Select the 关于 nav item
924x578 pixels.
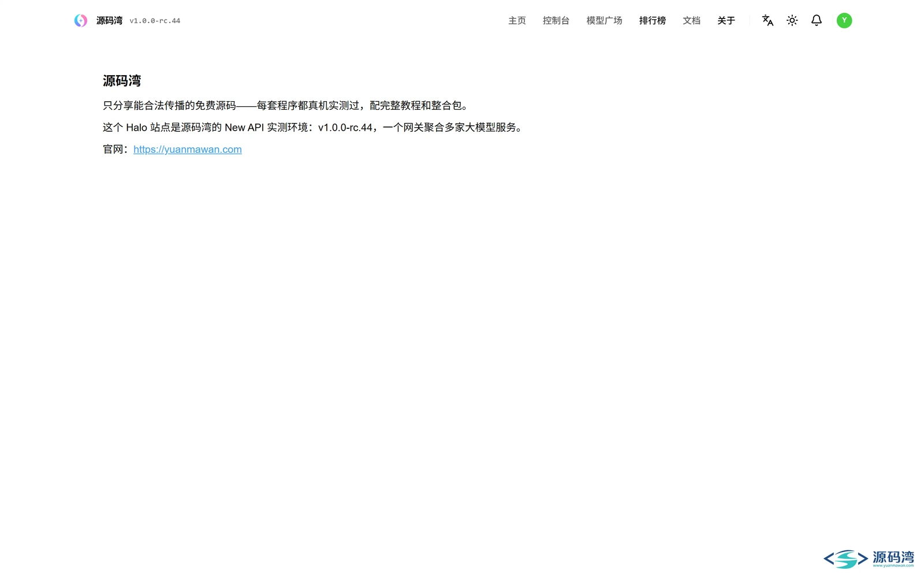click(x=726, y=21)
